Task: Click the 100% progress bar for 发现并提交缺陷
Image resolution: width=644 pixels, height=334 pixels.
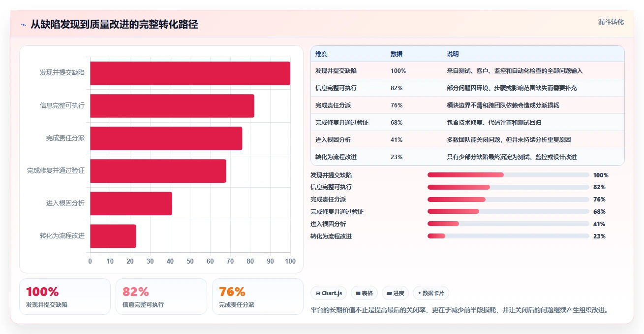Action: pyautogui.click(x=508, y=175)
